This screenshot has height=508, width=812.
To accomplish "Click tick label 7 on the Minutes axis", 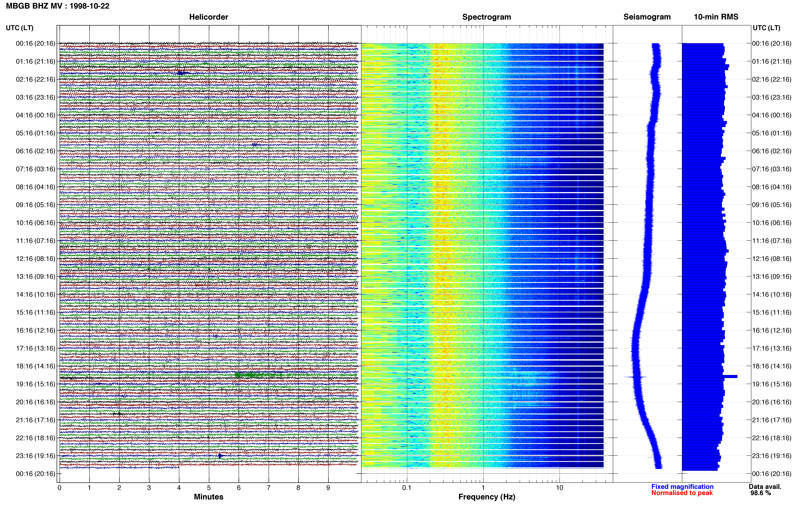I will click(x=269, y=488).
